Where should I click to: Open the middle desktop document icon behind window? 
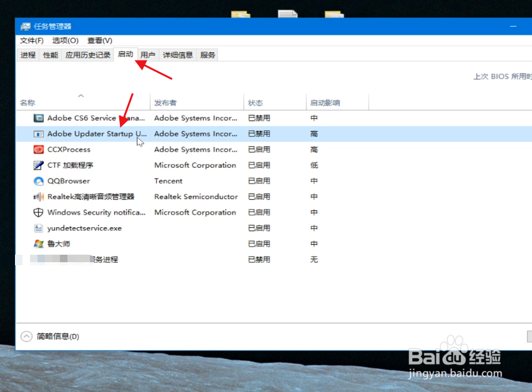pos(288,14)
